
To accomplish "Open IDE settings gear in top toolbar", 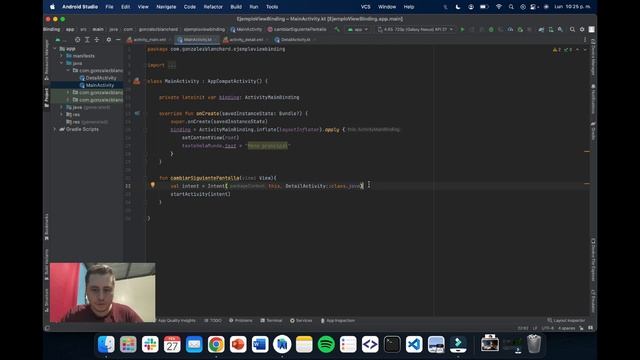I will point(582,29).
